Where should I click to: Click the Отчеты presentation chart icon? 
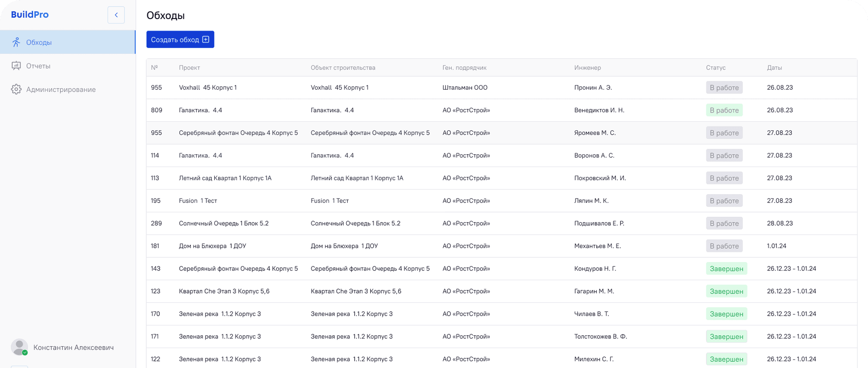click(16, 66)
